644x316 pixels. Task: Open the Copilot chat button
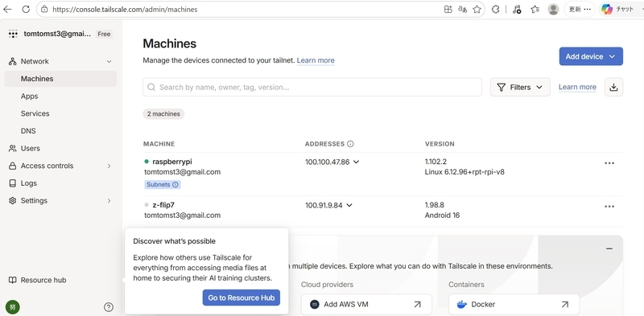(x=619, y=9)
